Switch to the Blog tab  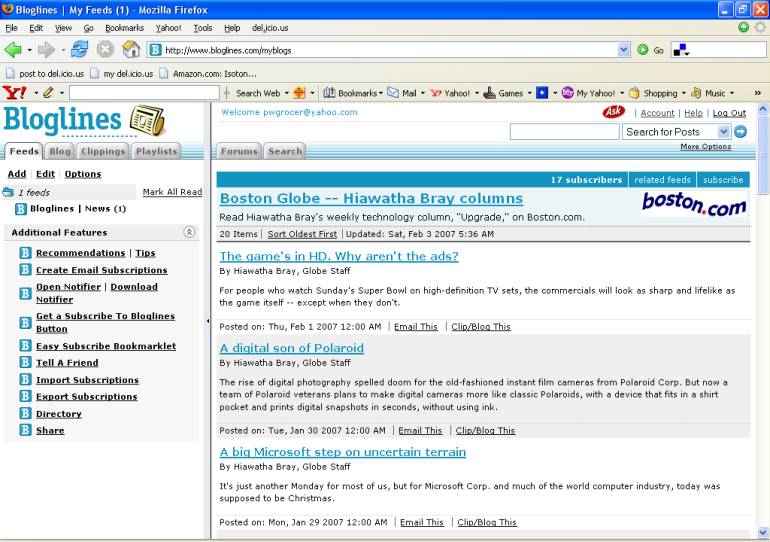point(59,151)
